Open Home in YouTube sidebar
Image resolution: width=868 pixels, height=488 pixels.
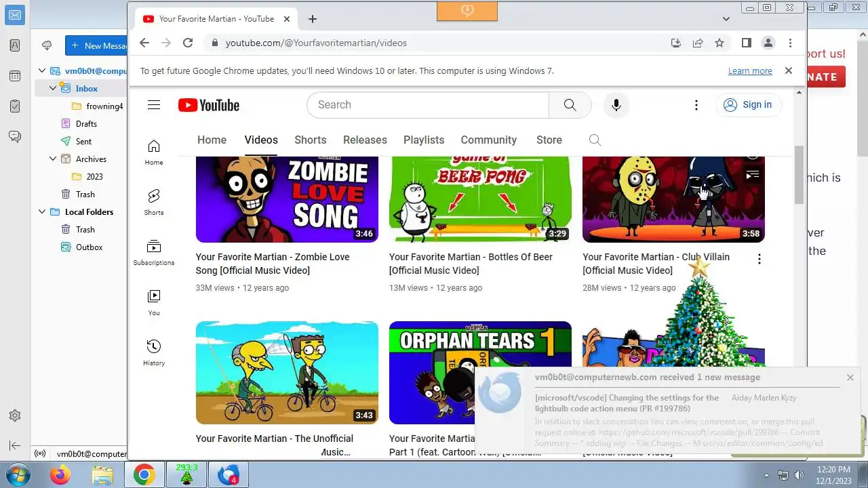154,152
